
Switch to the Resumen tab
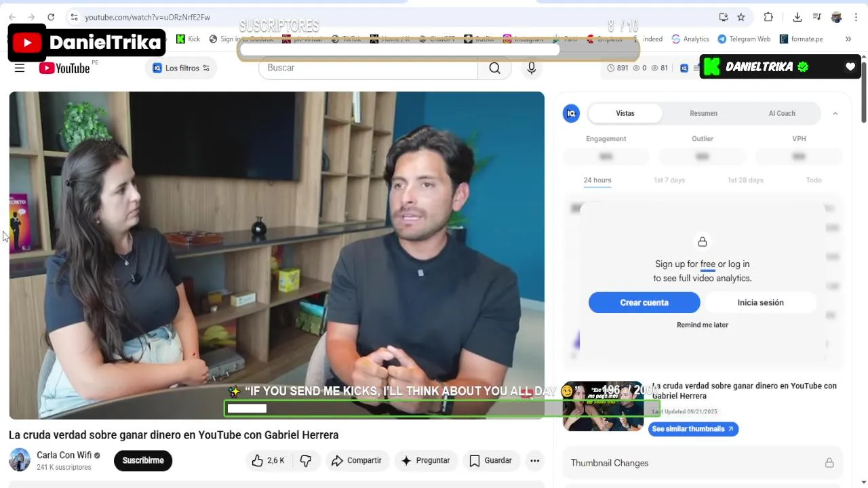[x=703, y=113]
